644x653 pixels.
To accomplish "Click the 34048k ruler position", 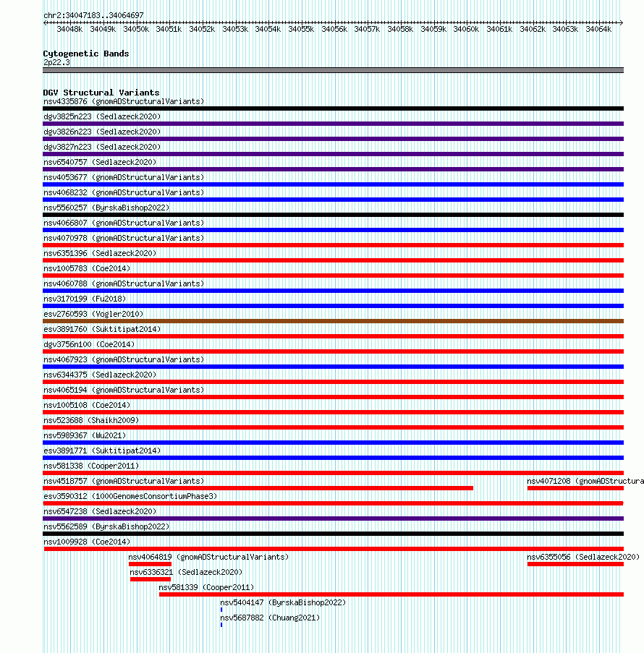I will 69,29.
